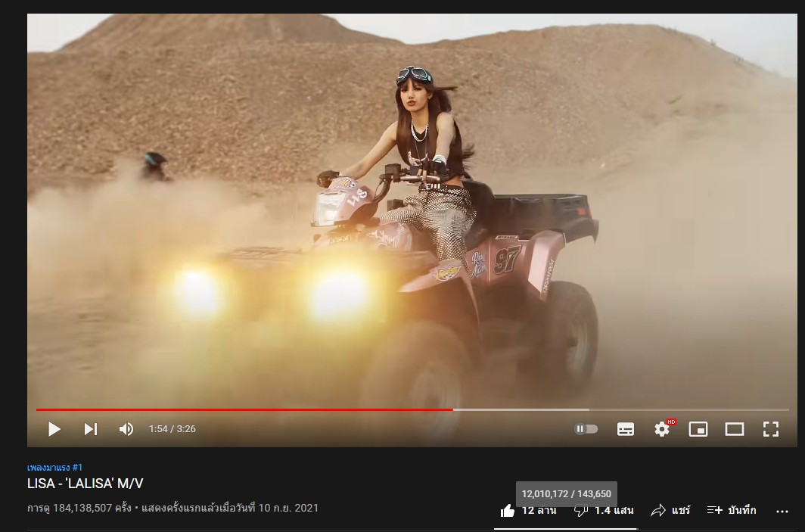The height and width of the screenshot is (532, 805).
Task: Open the three-dot more actions menu
Action: [782, 512]
